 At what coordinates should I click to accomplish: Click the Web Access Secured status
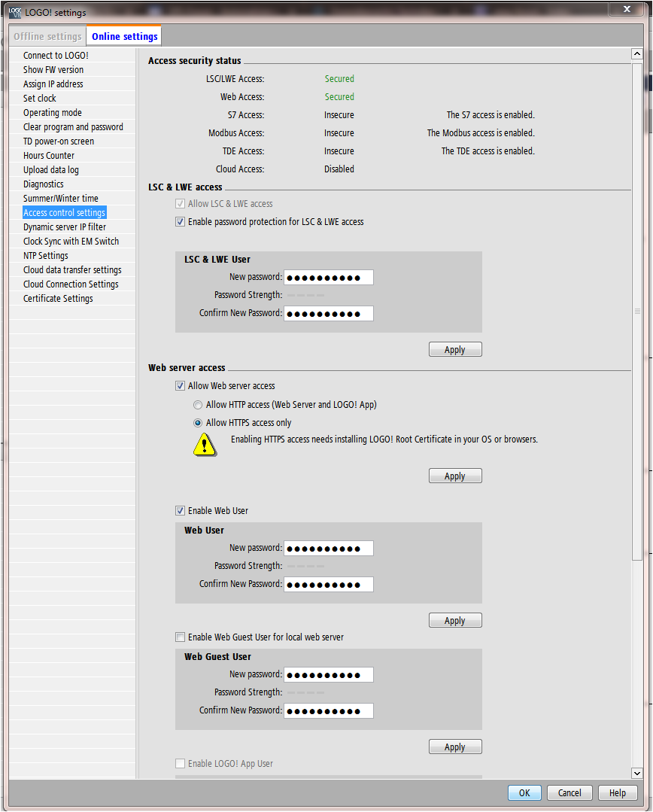pyautogui.click(x=339, y=97)
